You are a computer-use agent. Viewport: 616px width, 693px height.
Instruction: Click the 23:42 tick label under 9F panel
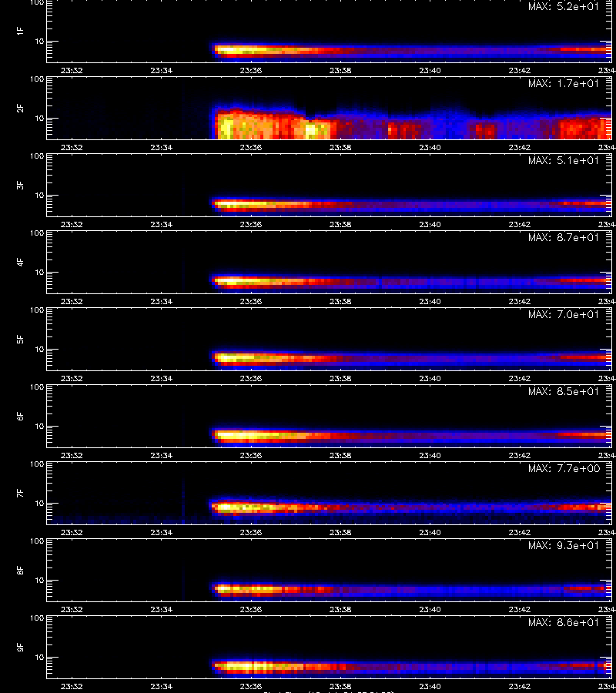520,686
